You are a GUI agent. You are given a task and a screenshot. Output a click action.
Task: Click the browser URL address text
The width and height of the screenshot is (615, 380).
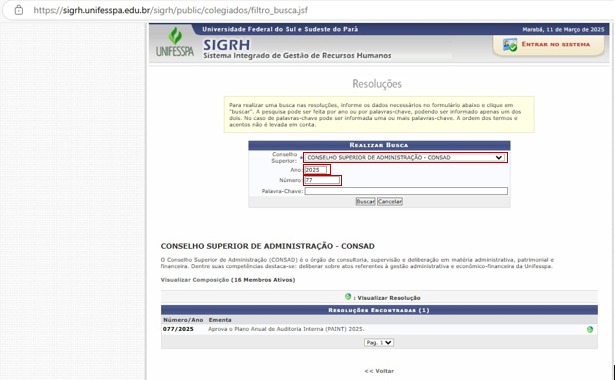pos(171,10)
